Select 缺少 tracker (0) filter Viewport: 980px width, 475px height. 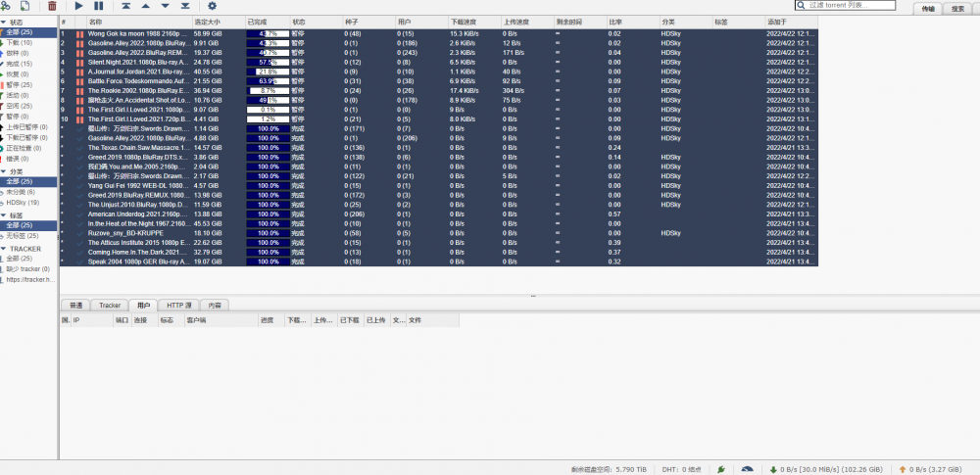click(28, 268)
